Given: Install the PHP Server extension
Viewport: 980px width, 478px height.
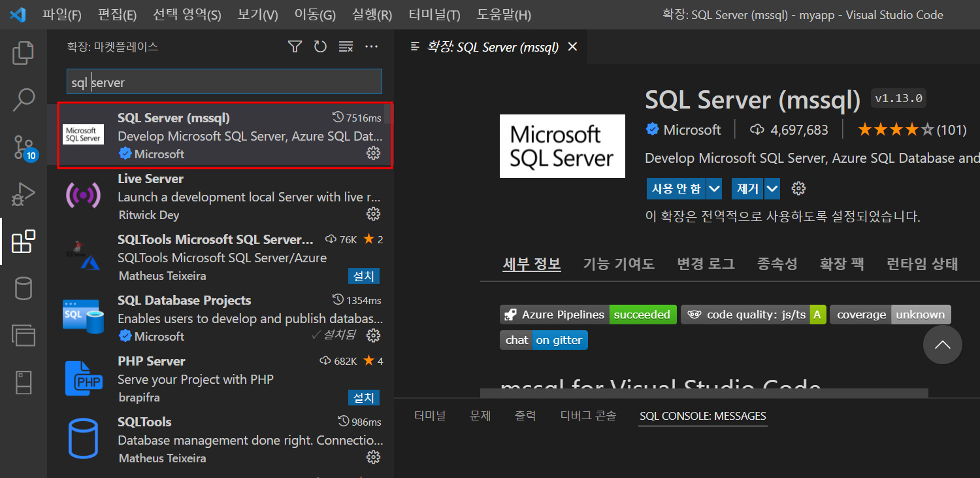Looking at the screenshot, I should (364, 398).
